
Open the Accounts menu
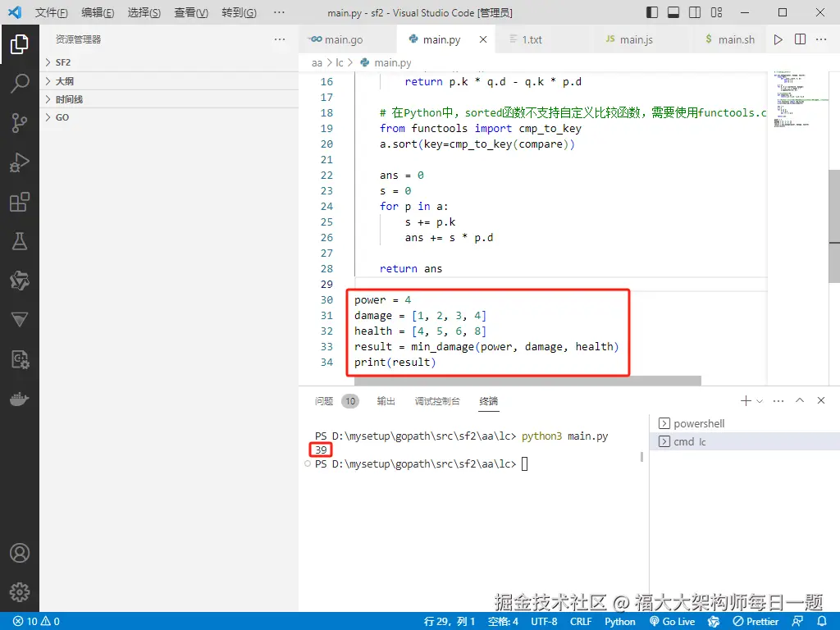20,553
